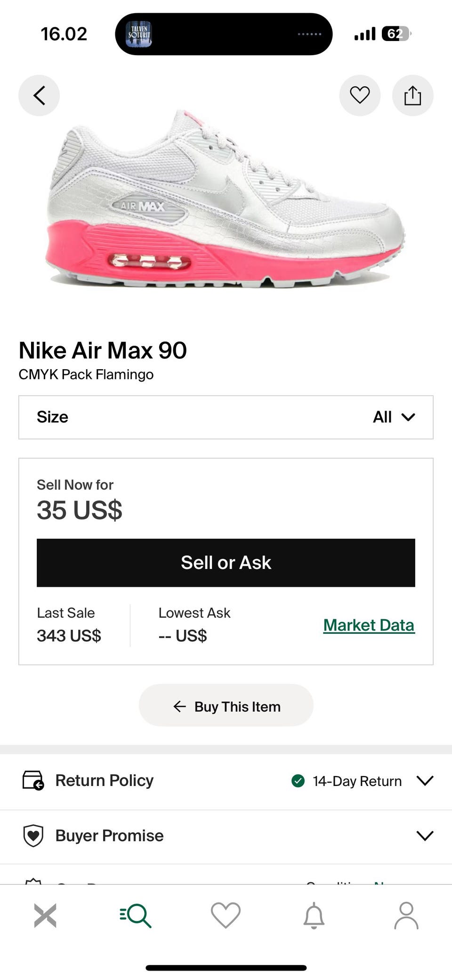Expand the Buyer Promise section
Viewport: 452px width, 980px height.
click(425, 836)
